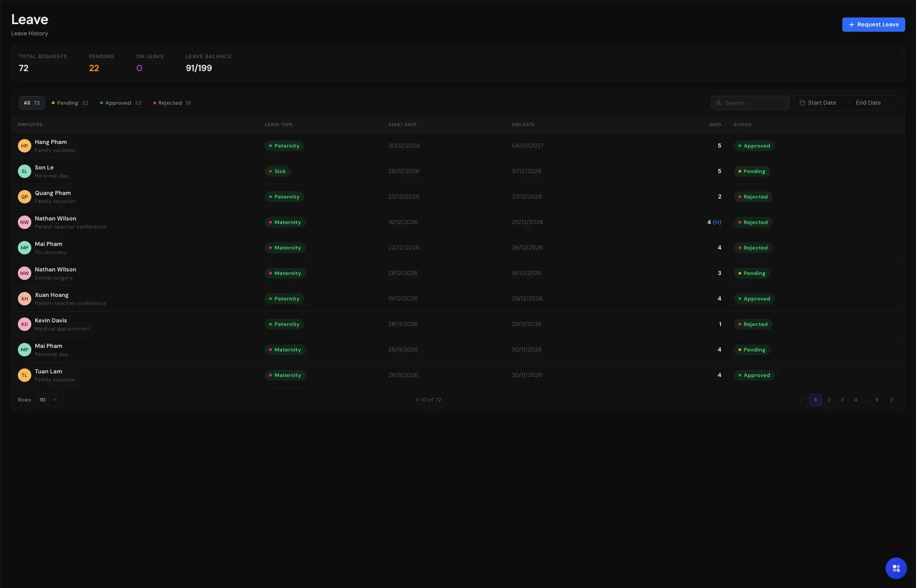
Task: Sort by the Start Date column header
Action: coord(402,125)
